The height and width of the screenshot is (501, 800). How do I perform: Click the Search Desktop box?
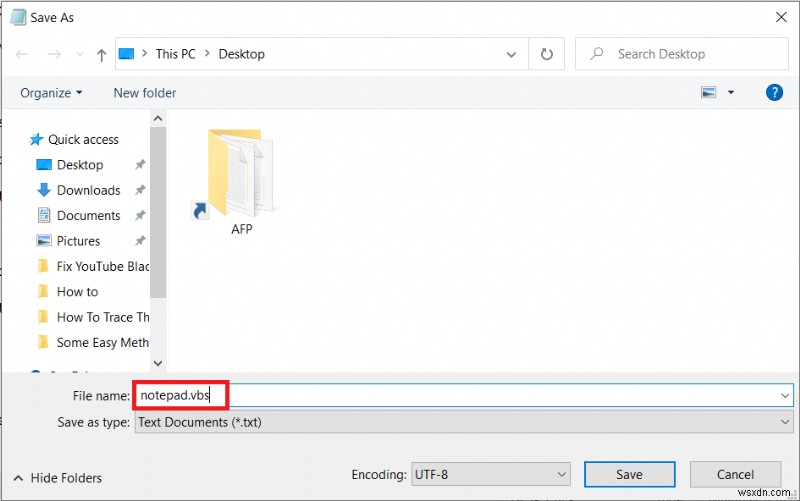pos(682,54)
